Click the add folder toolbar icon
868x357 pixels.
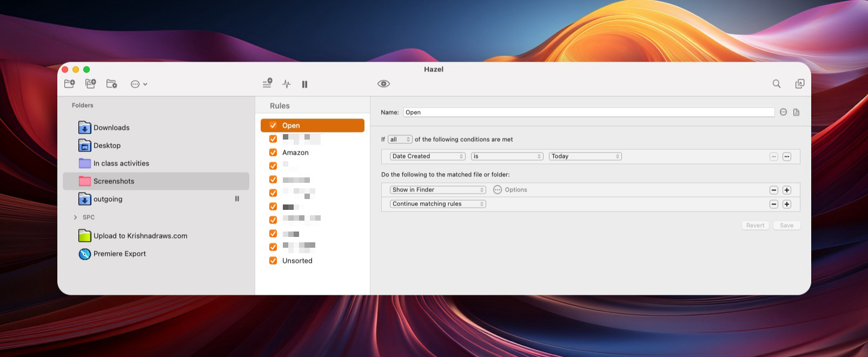(69, 84)
